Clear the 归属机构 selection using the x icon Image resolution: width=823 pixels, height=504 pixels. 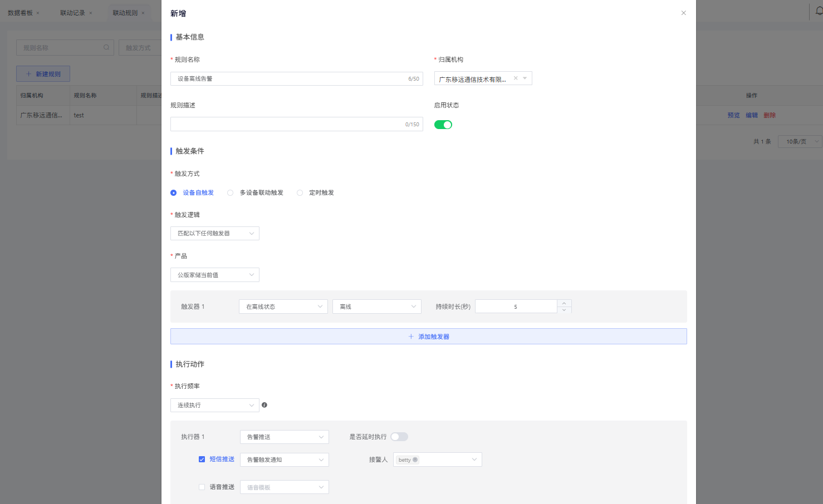(x=516, y=78)
